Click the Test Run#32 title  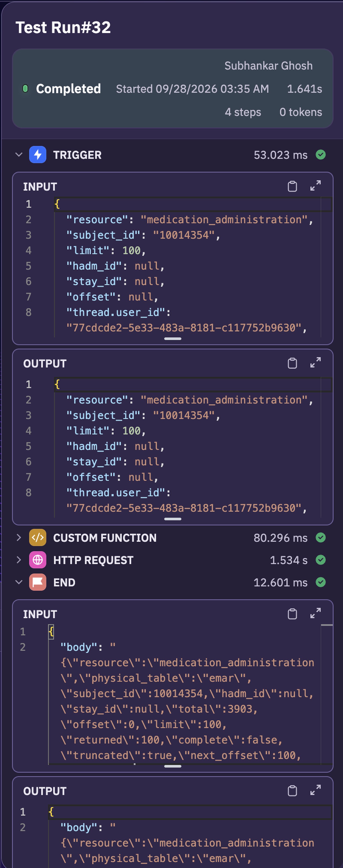(x=63, y=27)
